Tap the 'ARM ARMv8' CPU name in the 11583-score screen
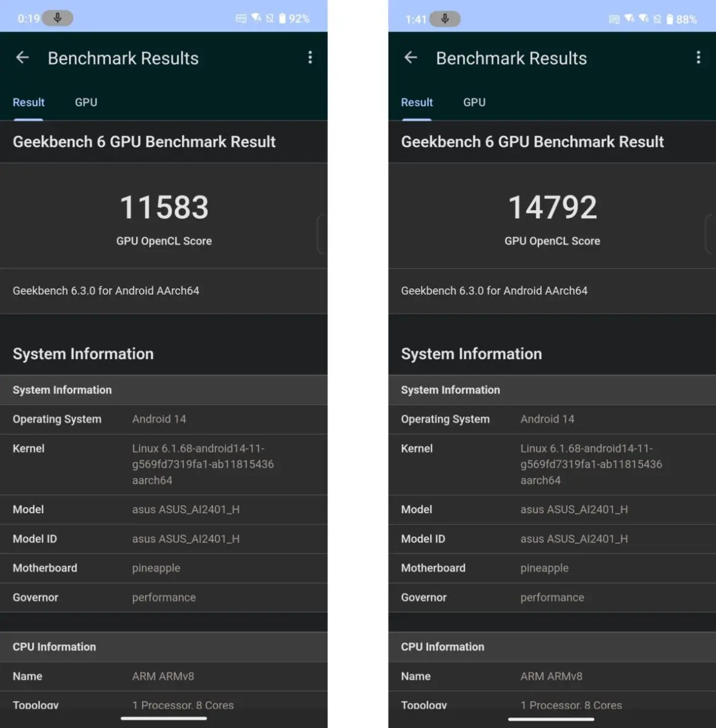Viewport: 716px width, 728px height. tap(163, 676)
